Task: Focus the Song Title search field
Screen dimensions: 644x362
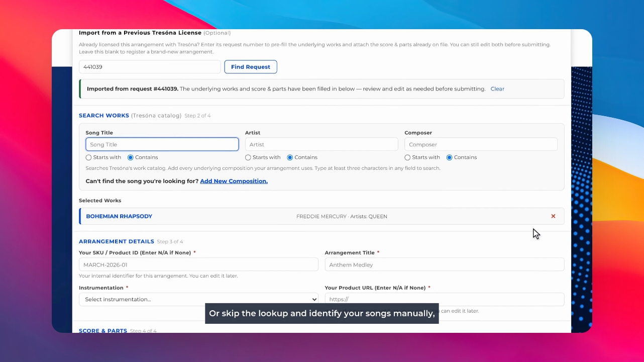Action: pyautogui.click(x=162, y=144)
